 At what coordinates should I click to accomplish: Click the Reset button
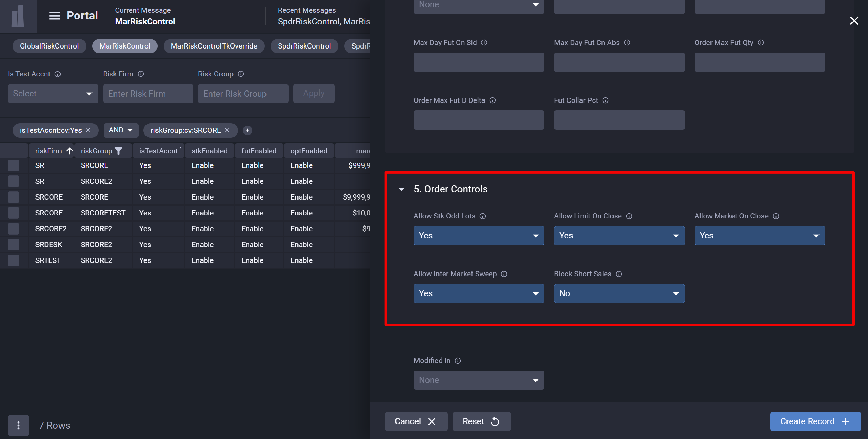481,421
